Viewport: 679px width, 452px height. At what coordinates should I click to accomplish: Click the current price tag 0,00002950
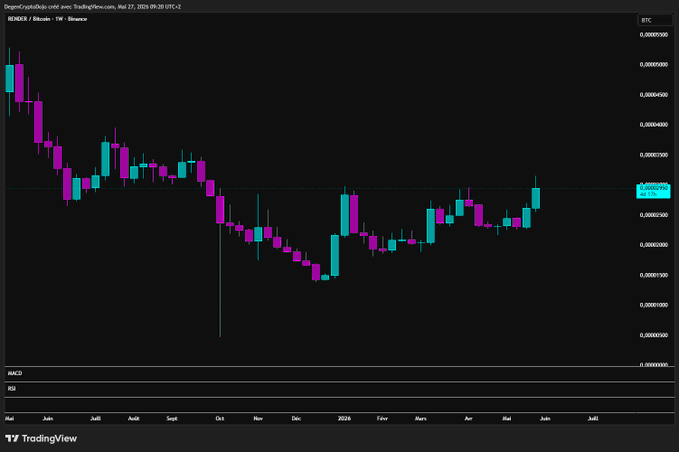click(653, 191)
